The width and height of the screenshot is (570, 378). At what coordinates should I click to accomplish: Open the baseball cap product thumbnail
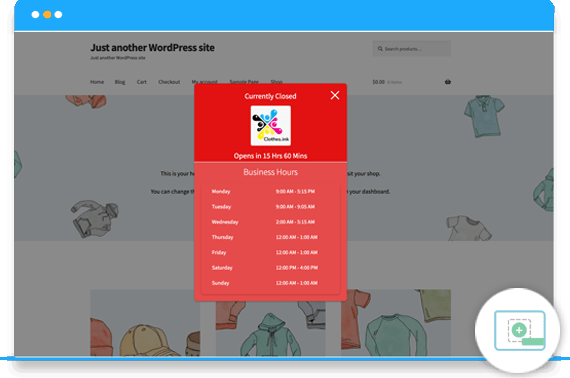click(x=145, y=322)
